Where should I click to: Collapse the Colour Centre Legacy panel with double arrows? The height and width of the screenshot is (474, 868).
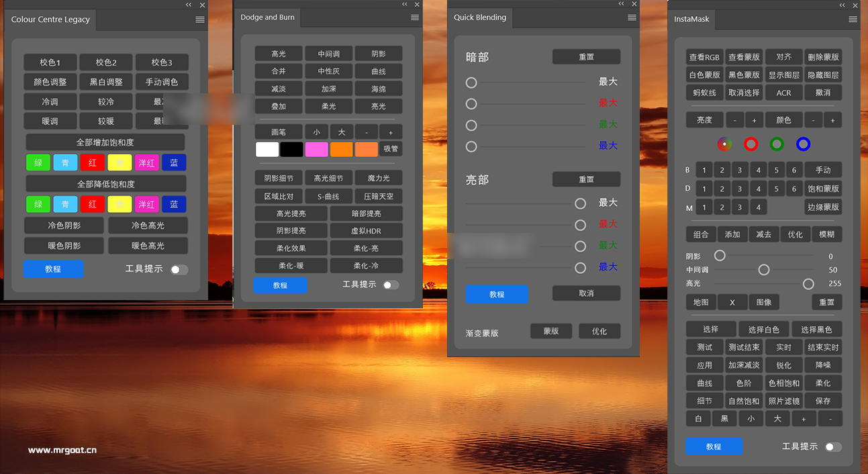pos(189,5)
